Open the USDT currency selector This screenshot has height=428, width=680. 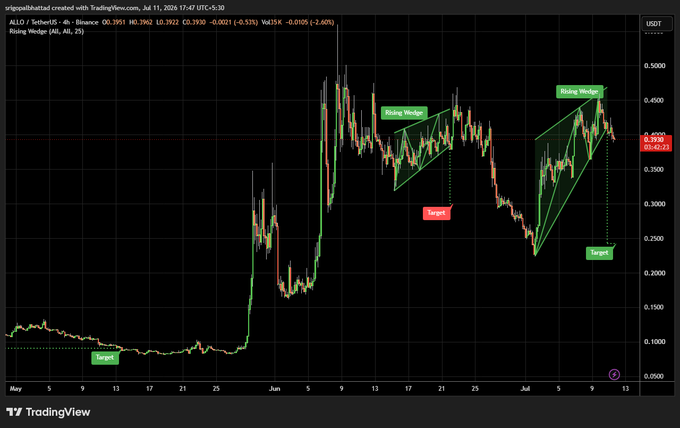tap(656, 23)
